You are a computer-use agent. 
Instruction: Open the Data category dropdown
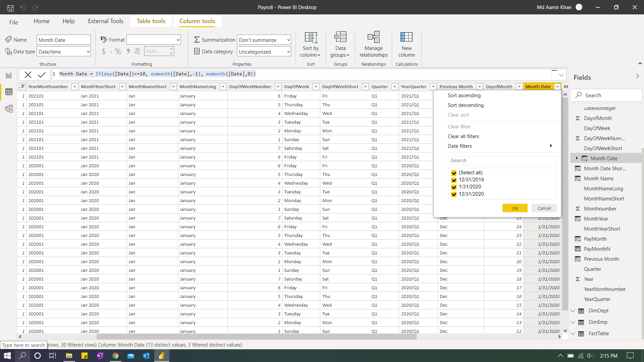point(264,52)
